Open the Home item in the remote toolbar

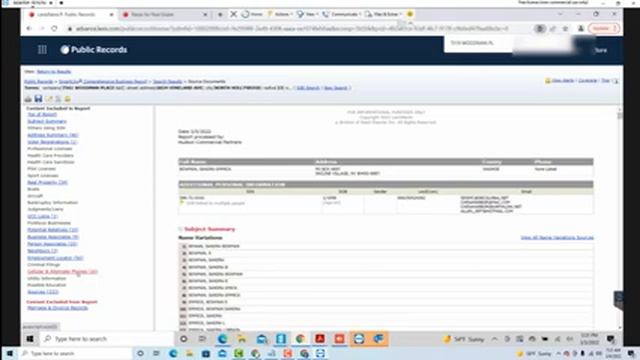click(252, 14)
